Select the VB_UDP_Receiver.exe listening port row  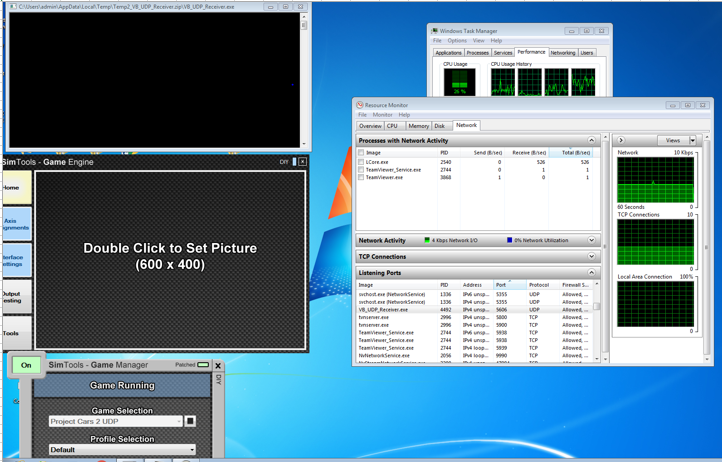tap(450, 310)
